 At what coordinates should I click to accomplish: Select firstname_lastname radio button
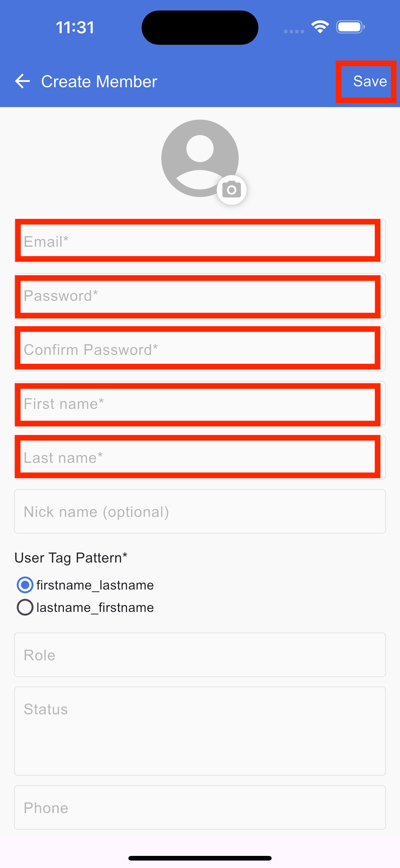[25, 585]
